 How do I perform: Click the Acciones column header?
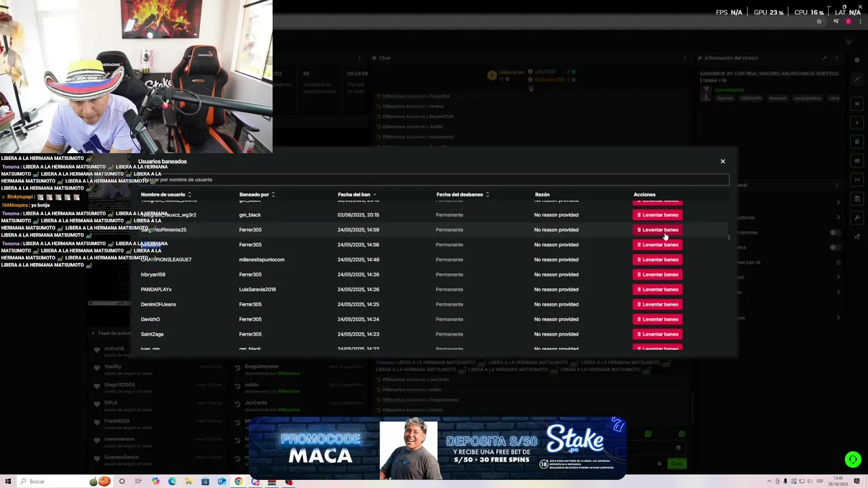click(644, 195)
